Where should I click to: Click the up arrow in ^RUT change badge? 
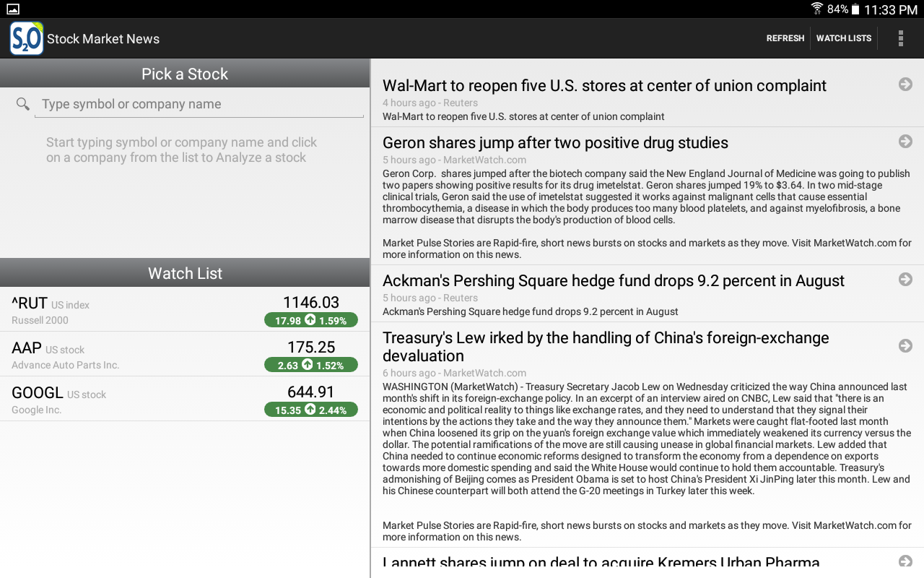[x=310, y=320]
